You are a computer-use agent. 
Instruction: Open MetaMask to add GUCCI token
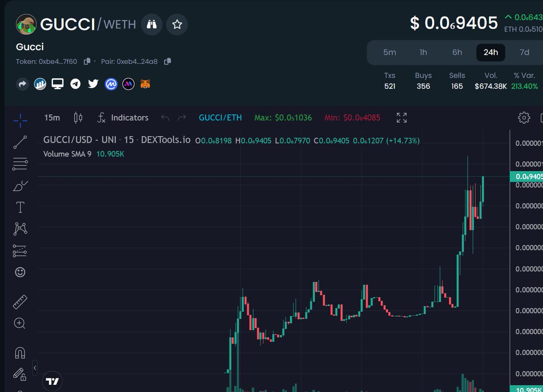coord(146,84)
